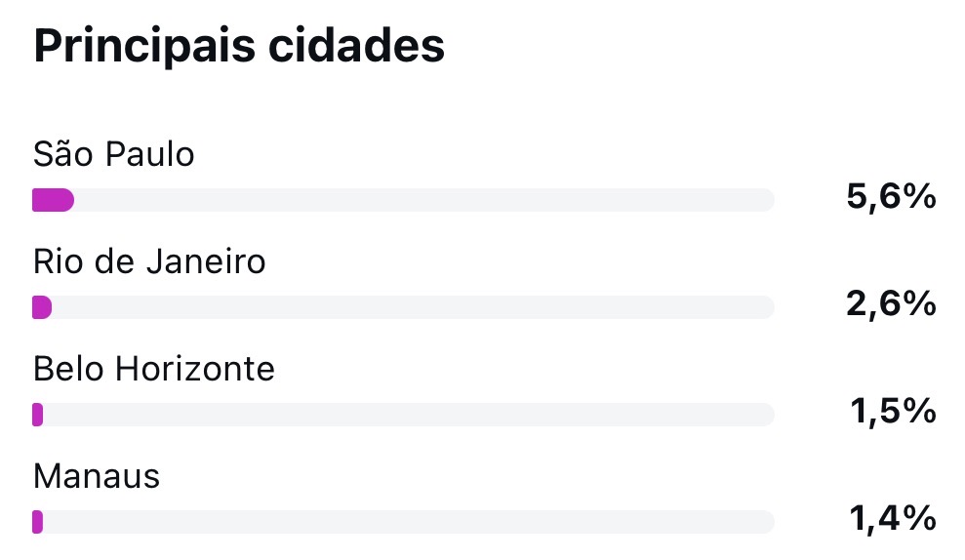Click the magenta filled part of Rio de Janeiro bar
Screen dimensions: 965x560
pos(42,307)
